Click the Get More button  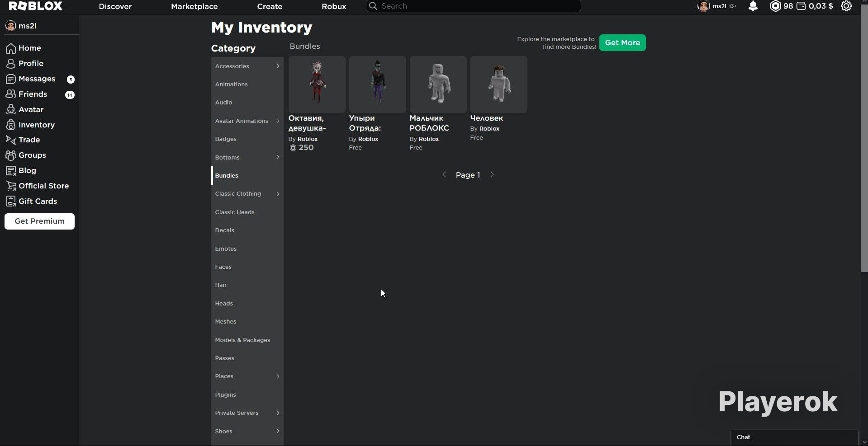pos(622,42)
